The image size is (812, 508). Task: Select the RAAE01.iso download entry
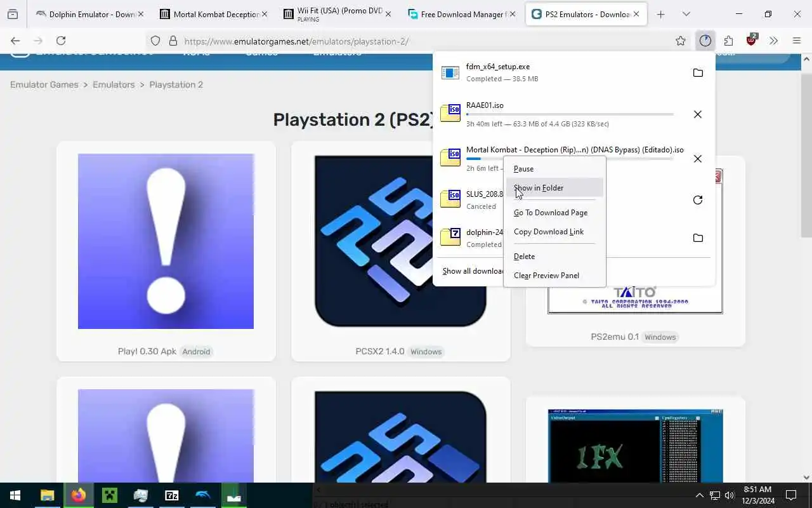pos(558,114)
